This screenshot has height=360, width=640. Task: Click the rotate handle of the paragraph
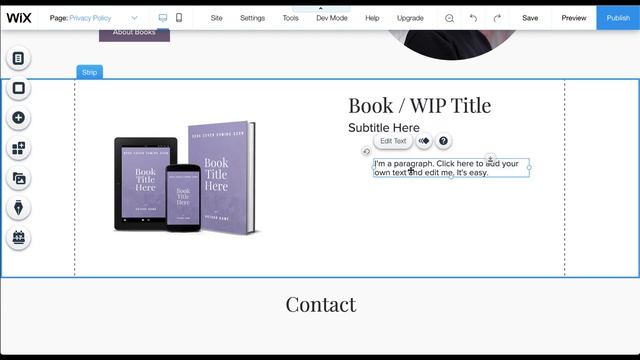tap(366, 151)
